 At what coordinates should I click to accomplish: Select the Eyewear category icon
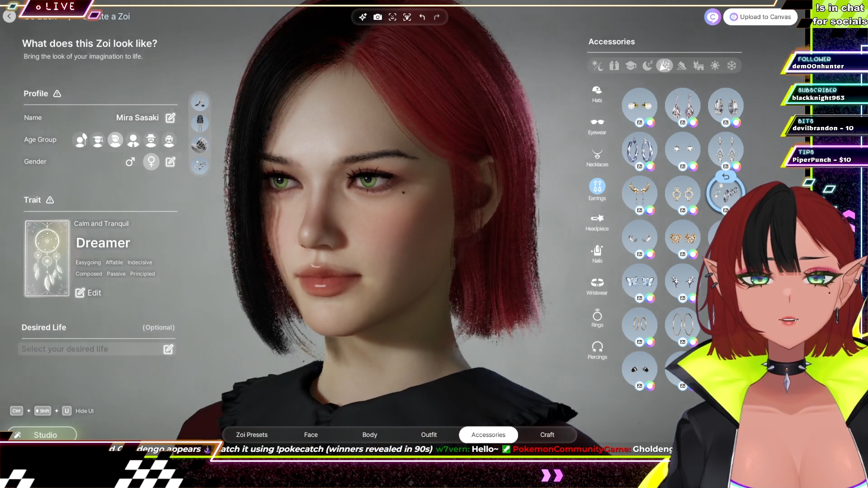(597, 126)
